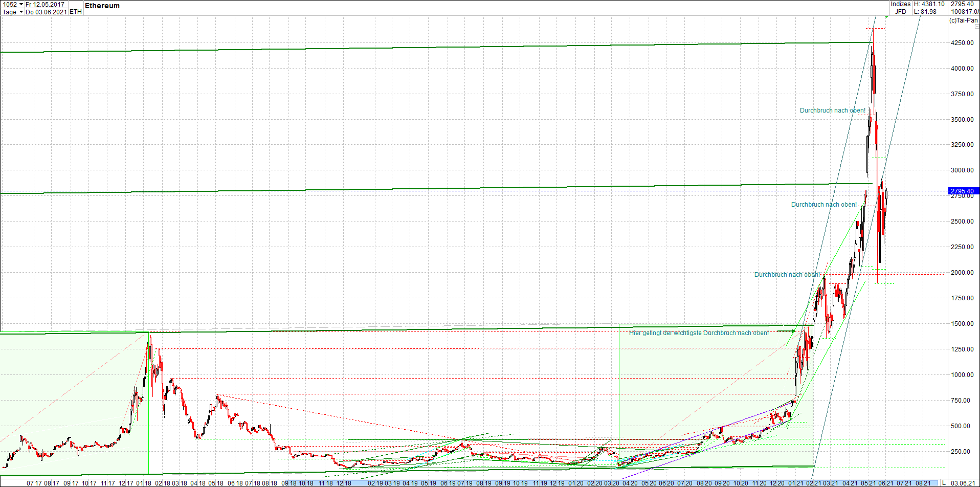
Task: Click the (c)Tai-Pan copyright label
Action: click(963, 21)
